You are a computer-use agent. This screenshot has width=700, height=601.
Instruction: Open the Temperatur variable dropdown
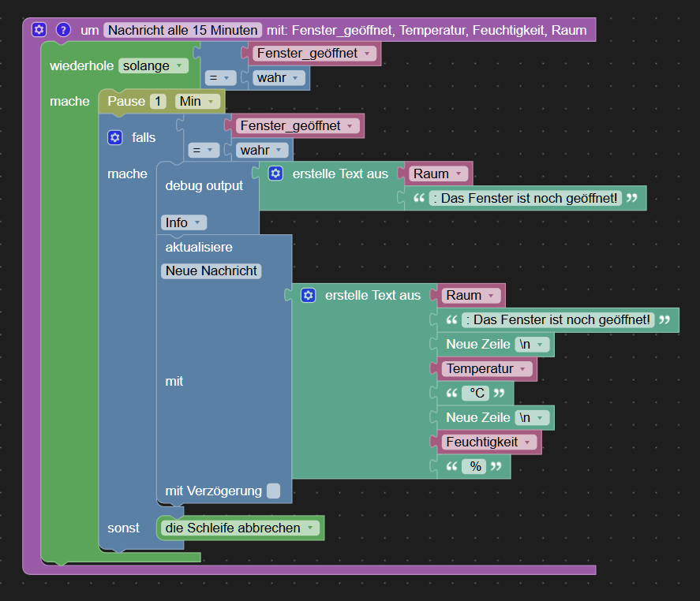pos(487,369)
